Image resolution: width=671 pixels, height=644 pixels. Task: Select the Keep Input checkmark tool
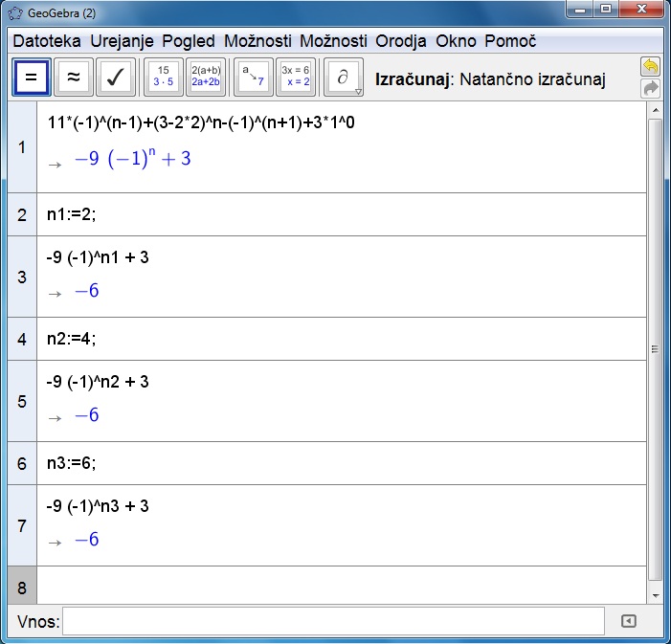click(116, 79)
